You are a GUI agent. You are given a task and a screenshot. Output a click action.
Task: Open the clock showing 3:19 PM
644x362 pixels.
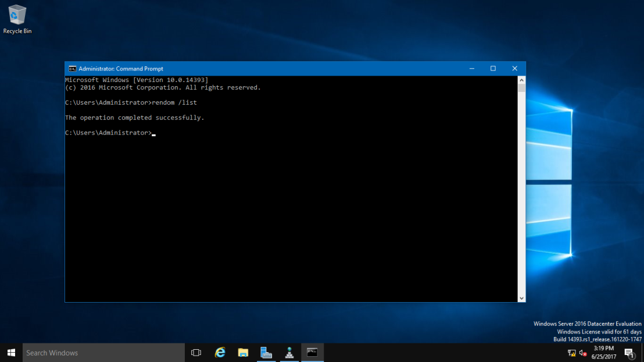(604, 353)
